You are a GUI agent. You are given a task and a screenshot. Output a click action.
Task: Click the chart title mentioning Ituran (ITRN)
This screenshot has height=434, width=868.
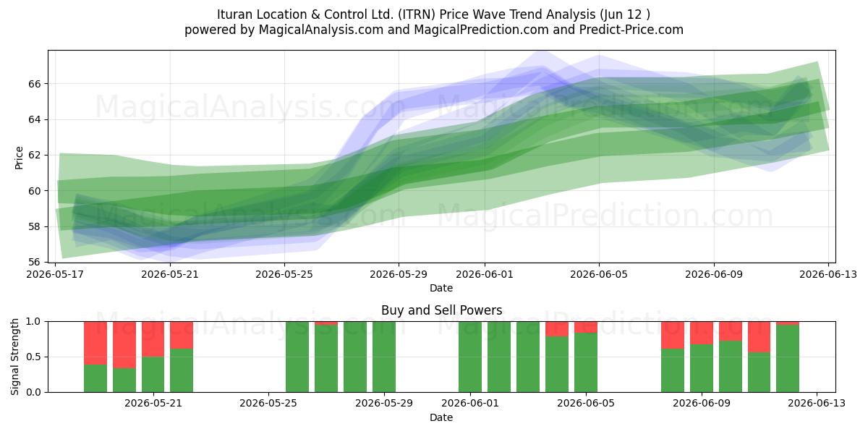pyautogui.click(x=434, y=14)
